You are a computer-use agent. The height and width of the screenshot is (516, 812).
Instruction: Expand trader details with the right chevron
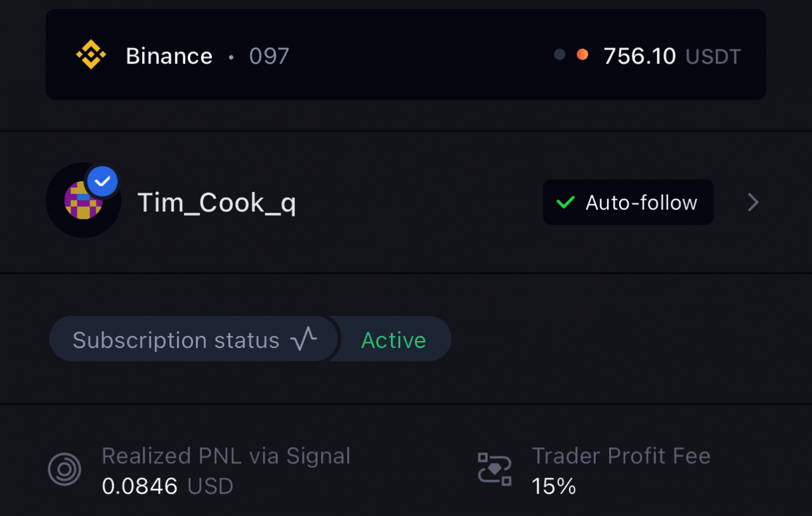(753, 202)
